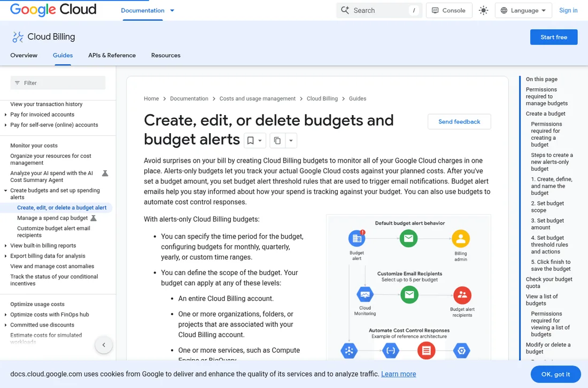588x388 pixels.
Task: Expand Pay for invoiced accounts
Action: click(x=5, y=115)
